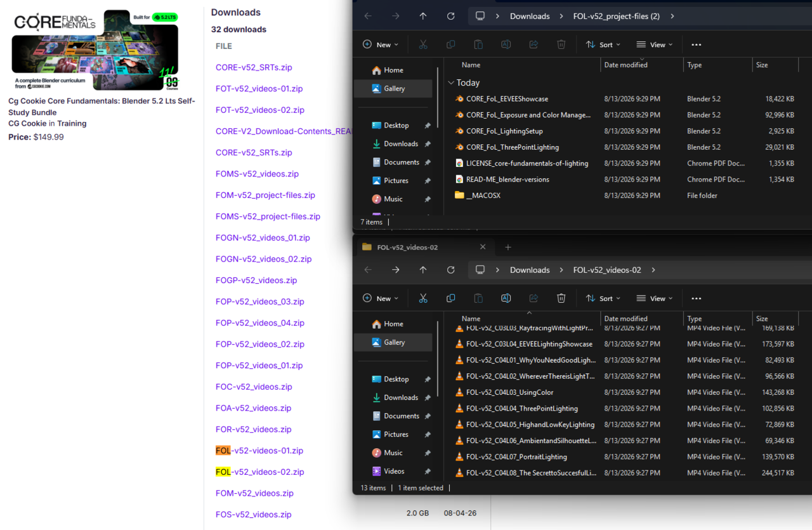Refresh the project-files window
812x530 pixels.
pos(450,16)
